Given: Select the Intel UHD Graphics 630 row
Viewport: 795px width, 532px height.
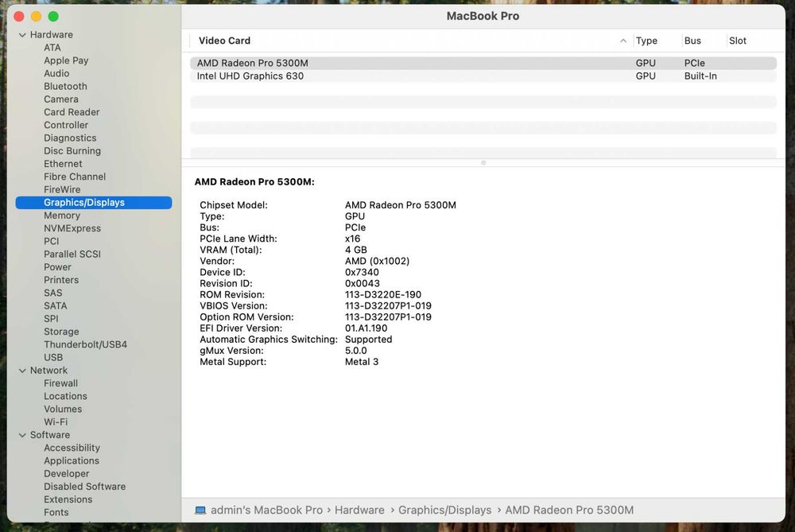Looking at the screenshot, I should click(483, 76).
